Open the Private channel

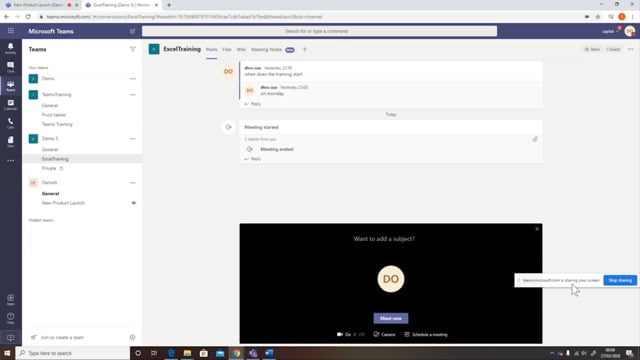(49, 168)
